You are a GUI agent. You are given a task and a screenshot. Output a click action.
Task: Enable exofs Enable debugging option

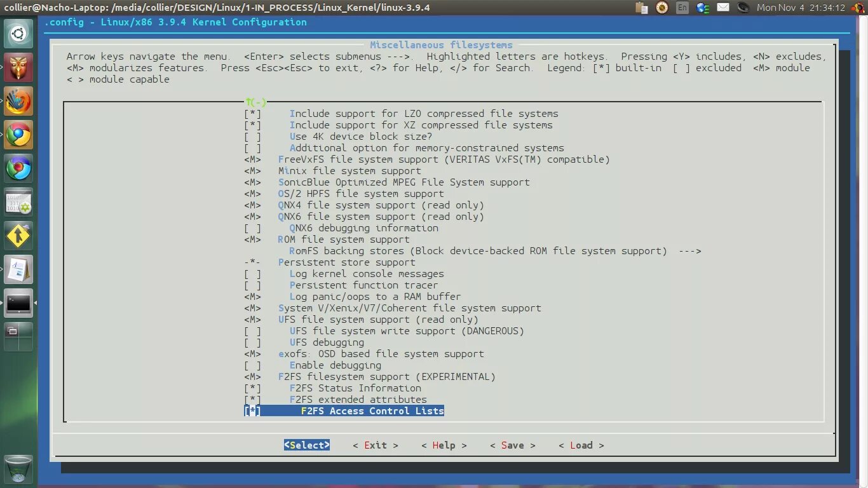313,365
